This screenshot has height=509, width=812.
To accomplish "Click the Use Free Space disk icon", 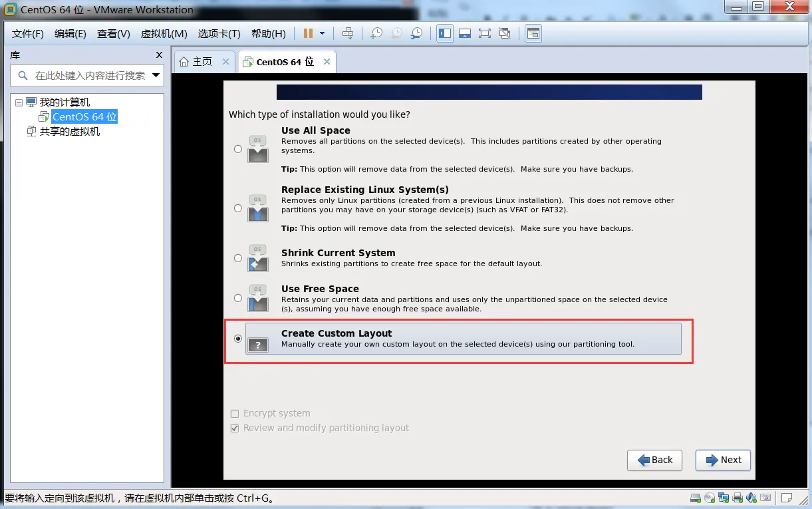I will tap(258, 299).
